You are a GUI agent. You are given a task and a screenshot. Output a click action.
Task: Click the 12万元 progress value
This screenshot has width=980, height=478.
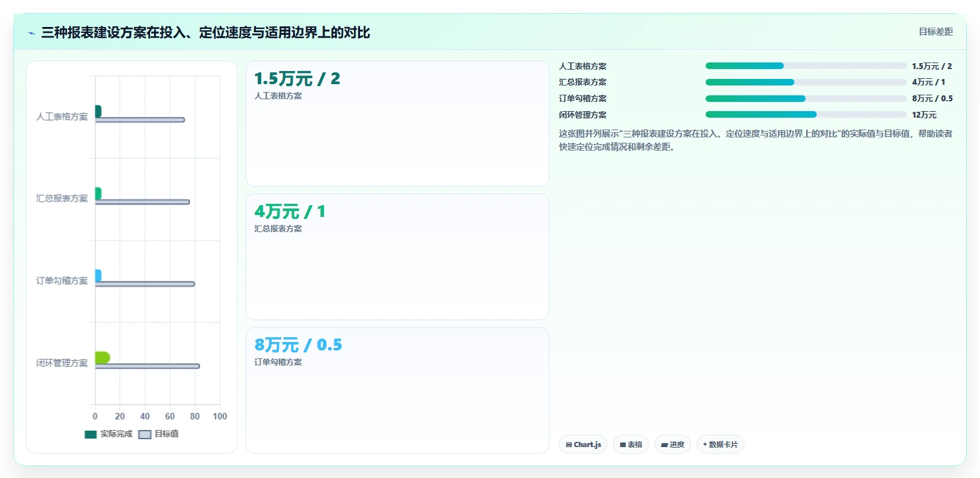[x=924, y=115]
